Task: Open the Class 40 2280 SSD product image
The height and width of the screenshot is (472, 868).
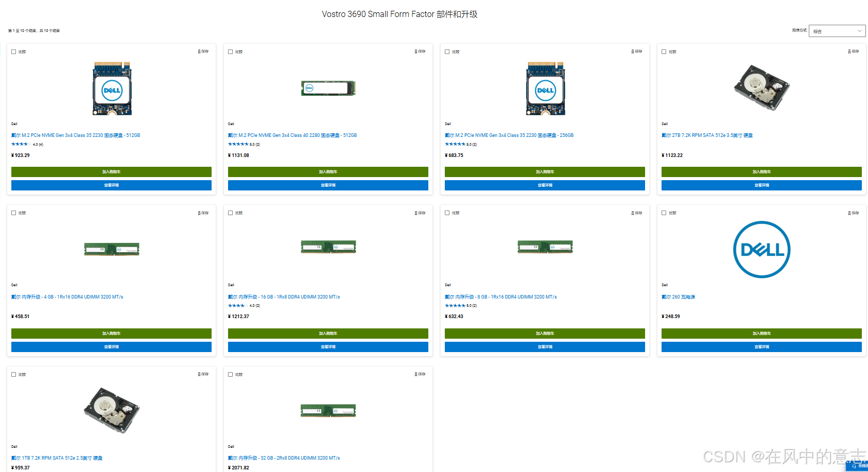Action: coord(328,88)
